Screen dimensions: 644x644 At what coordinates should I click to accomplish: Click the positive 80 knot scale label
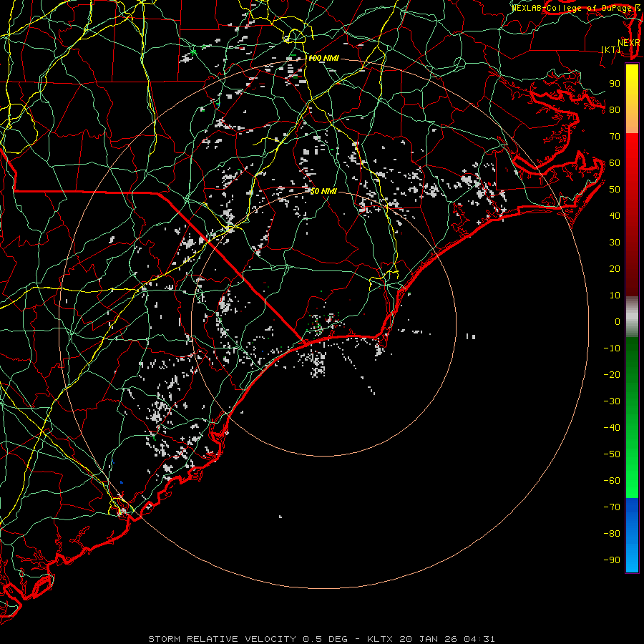[615, 109]
